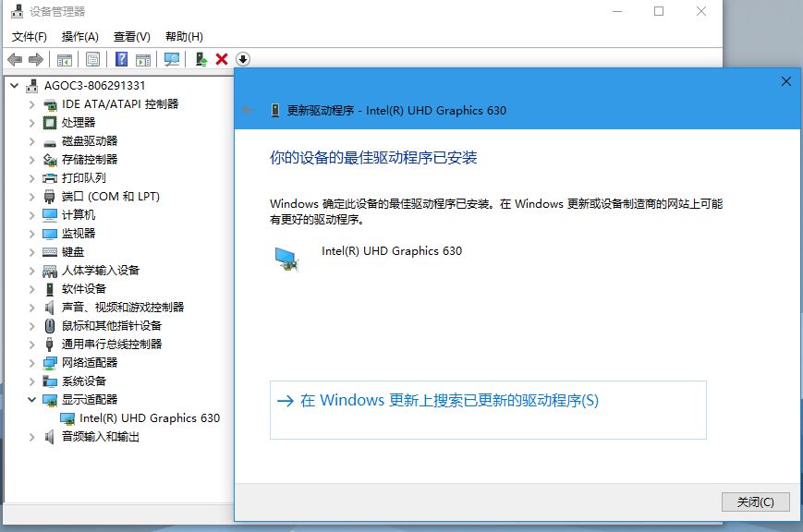
Task: Click the 端口 (COM 和 LPT) port icon
Action: tap(50, 197)
